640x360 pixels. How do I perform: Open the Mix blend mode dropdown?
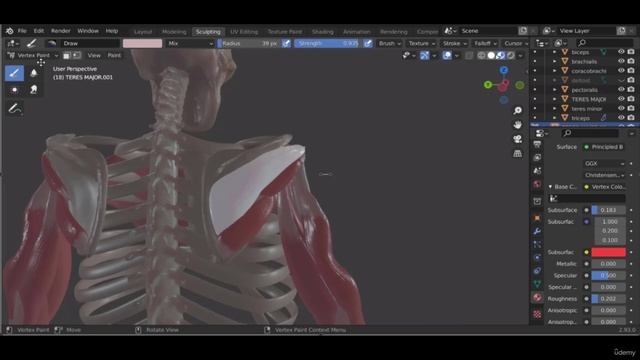[190, 43]
